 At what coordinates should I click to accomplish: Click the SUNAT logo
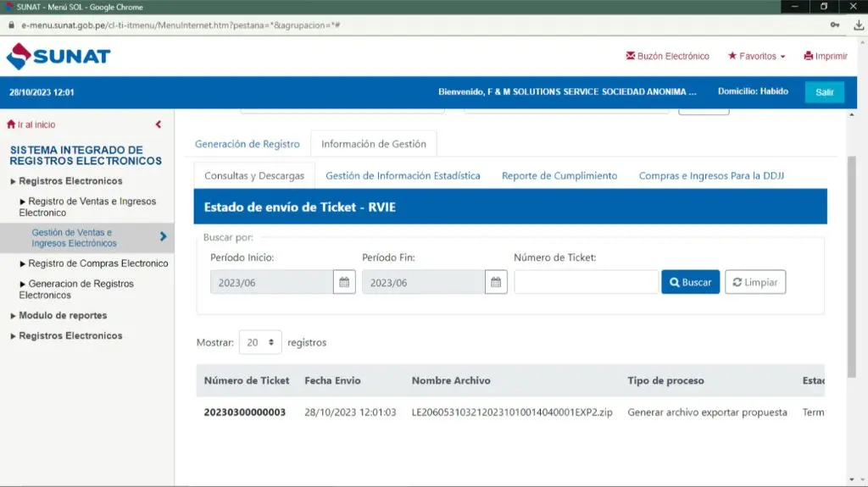[x=58, y=57]
